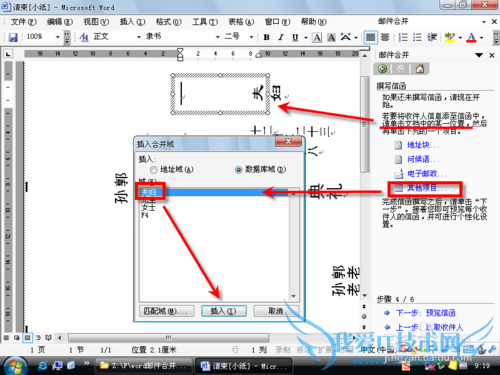Go to 下一步: 预览信函
This screenshot has height=375, width=500.
pos(426,313)
